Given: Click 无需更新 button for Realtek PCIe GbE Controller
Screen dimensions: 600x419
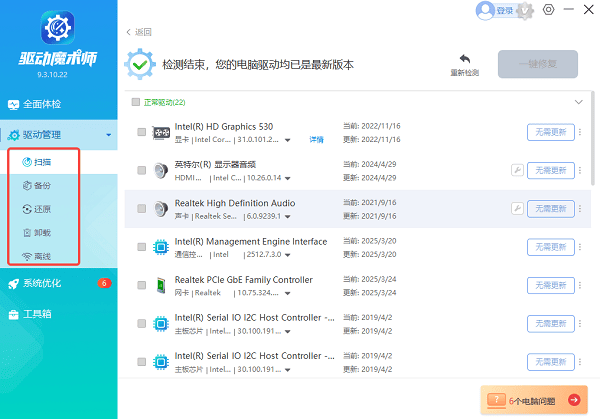Looking at the screenshot, I should point(551,285).
